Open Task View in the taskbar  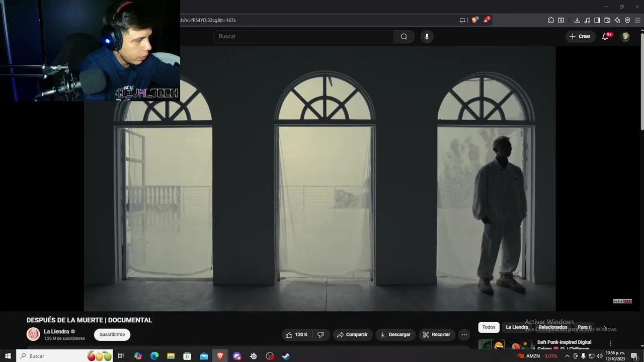[121, 356]
